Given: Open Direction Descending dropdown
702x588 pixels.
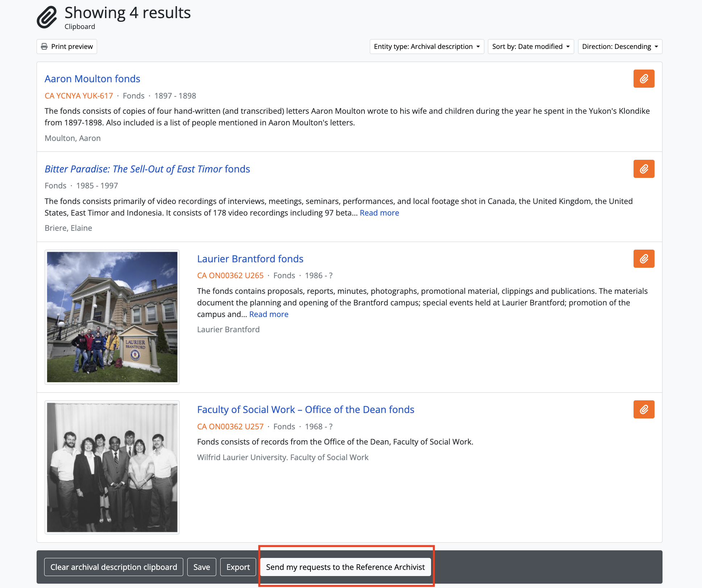Looking at the screenshot, I should 620,46.
